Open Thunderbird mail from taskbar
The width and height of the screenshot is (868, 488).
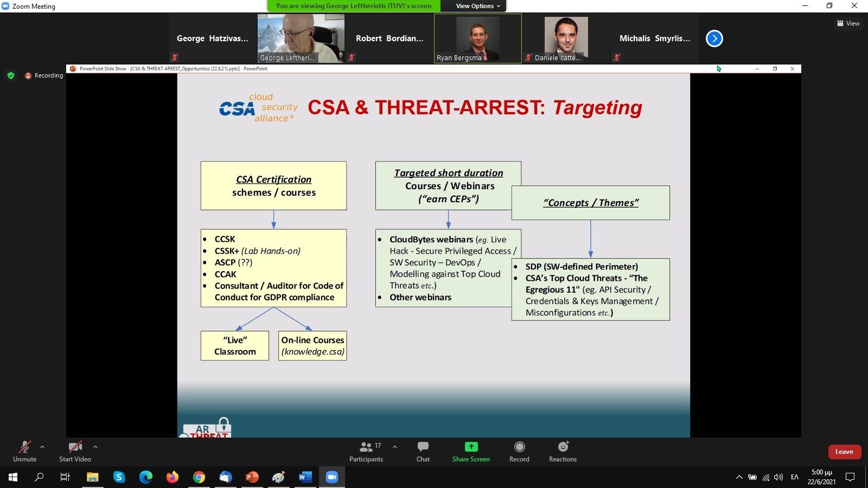226,477
